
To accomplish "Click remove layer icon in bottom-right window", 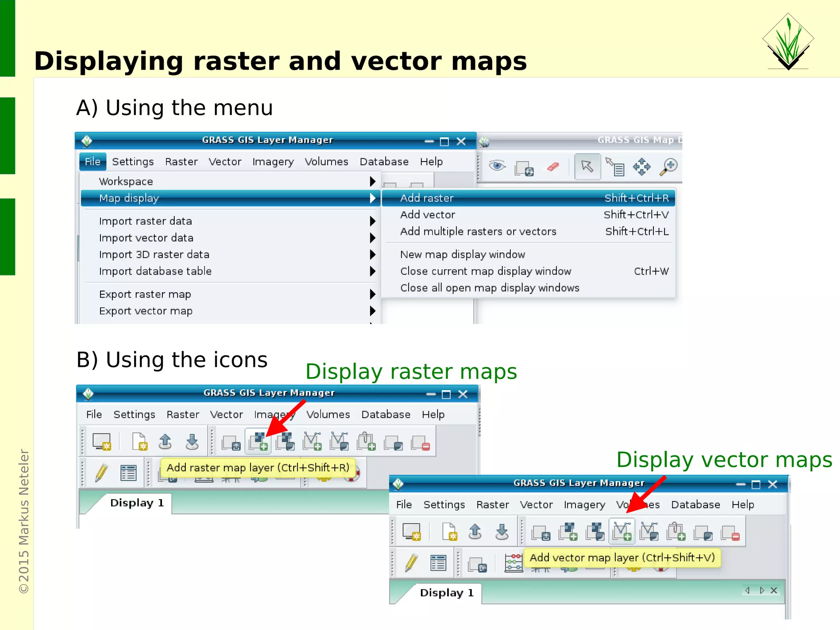I will 730,533.
